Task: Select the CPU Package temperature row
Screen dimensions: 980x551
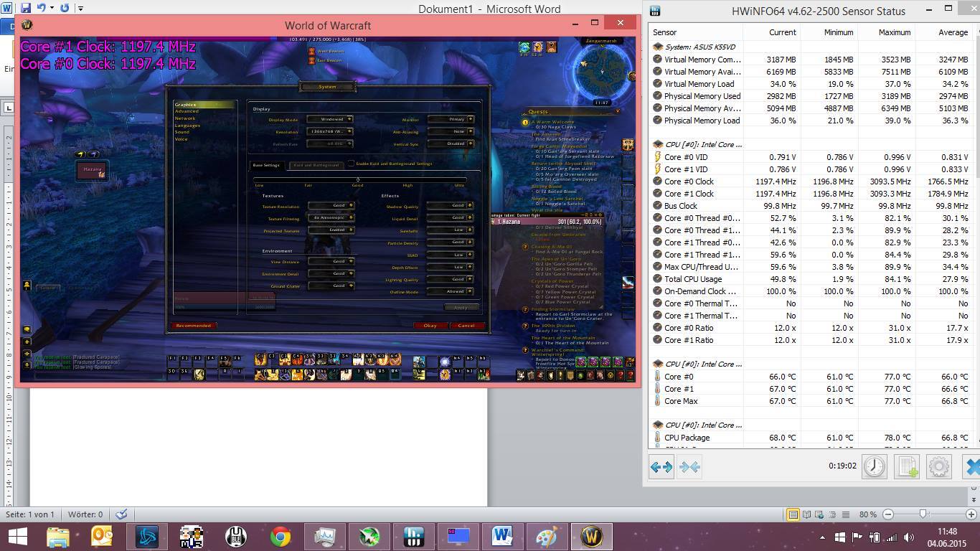Action: coord(810,438)
